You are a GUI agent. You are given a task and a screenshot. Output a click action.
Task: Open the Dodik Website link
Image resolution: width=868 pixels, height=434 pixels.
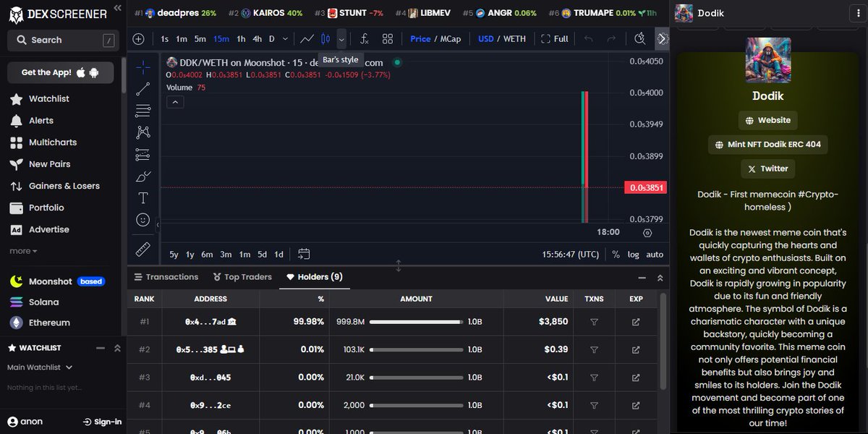(x=767, y=120)
